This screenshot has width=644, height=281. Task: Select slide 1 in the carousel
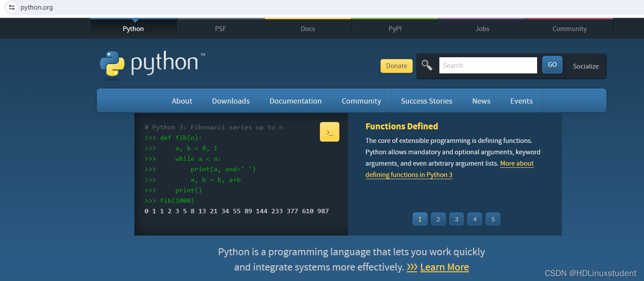point(420,219)
